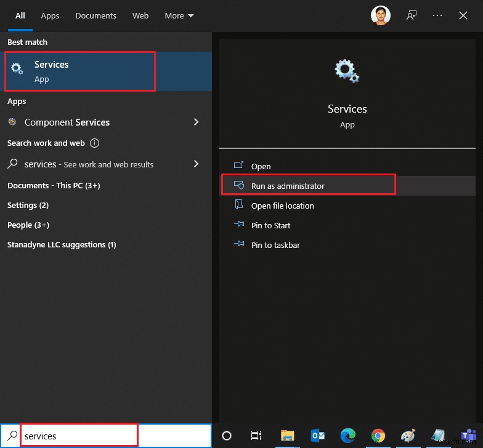Choose Open file location
Screen dimensions: 483x448
[x=282, y=206]
